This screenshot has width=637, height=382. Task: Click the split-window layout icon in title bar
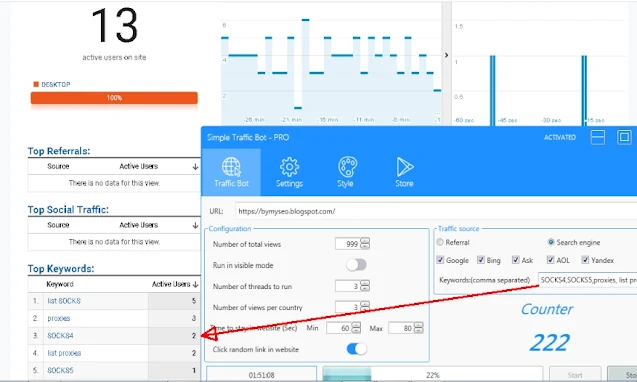click(x=598, y=137)
